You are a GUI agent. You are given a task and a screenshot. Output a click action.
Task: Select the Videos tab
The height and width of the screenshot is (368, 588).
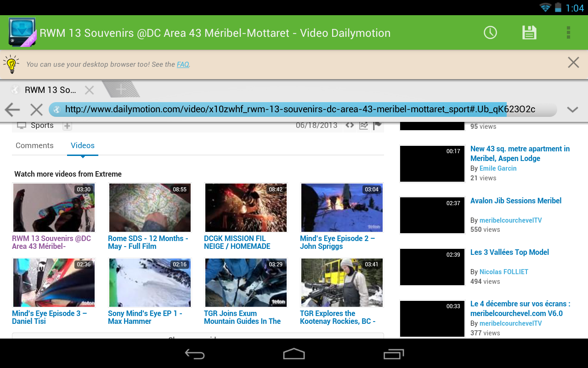click(x=83, y=145)
